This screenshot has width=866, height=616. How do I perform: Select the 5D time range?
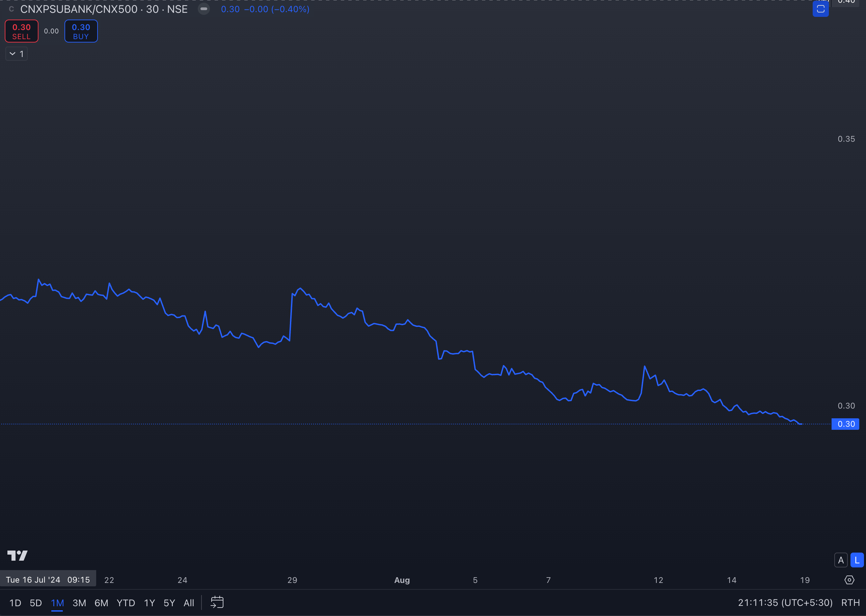click(36, 603)
